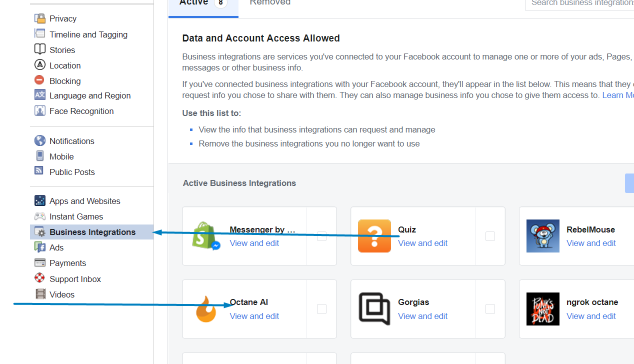Image resolution: width=634 pixels, height=364 pixels.
Task: Click the Apps and Websites icon
Action: click(39, 201)
